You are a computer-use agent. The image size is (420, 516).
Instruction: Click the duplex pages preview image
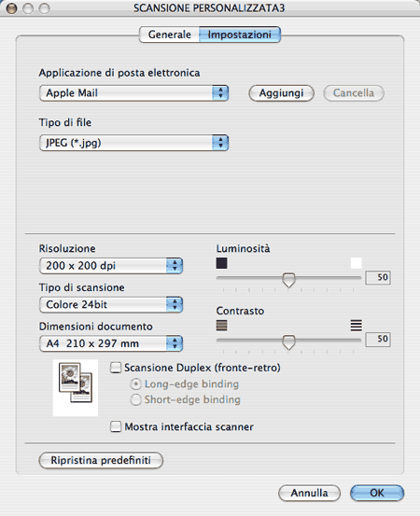[x=76, y=388]
